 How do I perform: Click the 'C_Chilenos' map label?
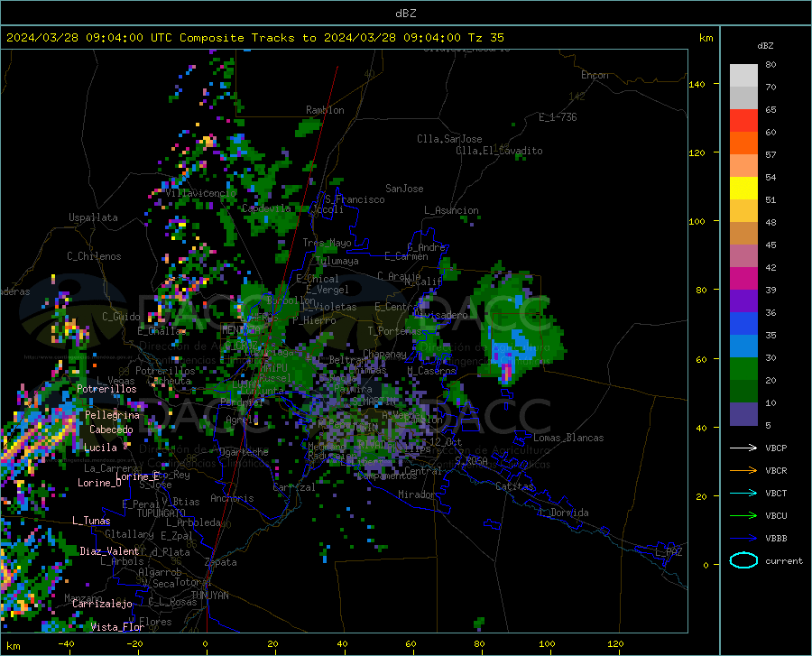coord(94,256)
